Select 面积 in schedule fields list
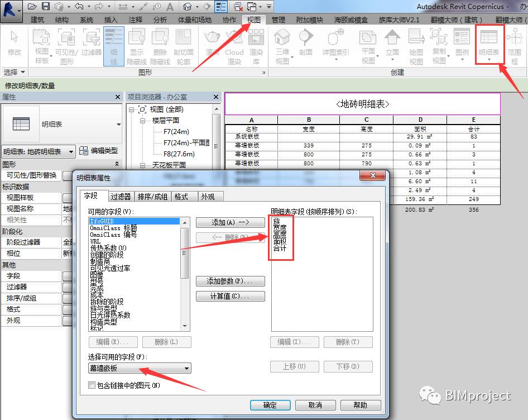The image size is (528, 420). 280,241
